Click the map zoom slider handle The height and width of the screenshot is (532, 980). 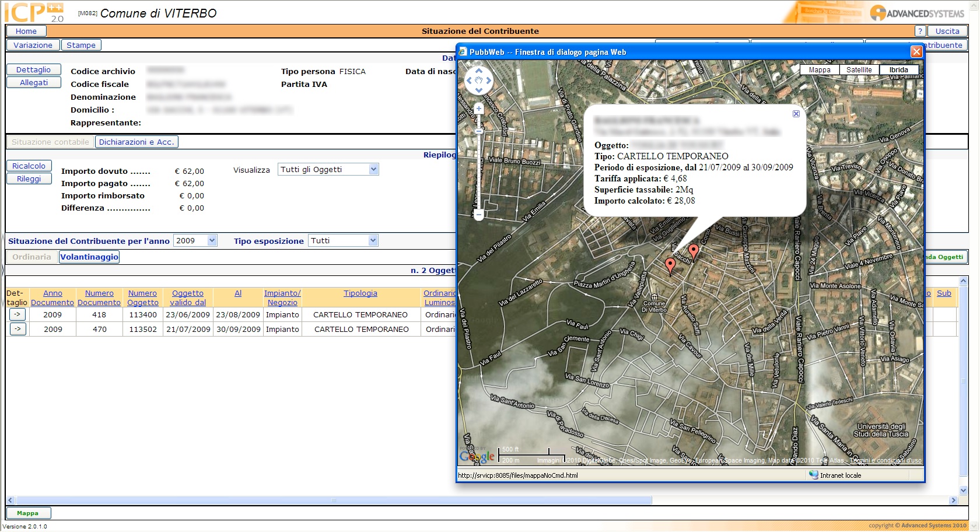click(x=479, y=132)
